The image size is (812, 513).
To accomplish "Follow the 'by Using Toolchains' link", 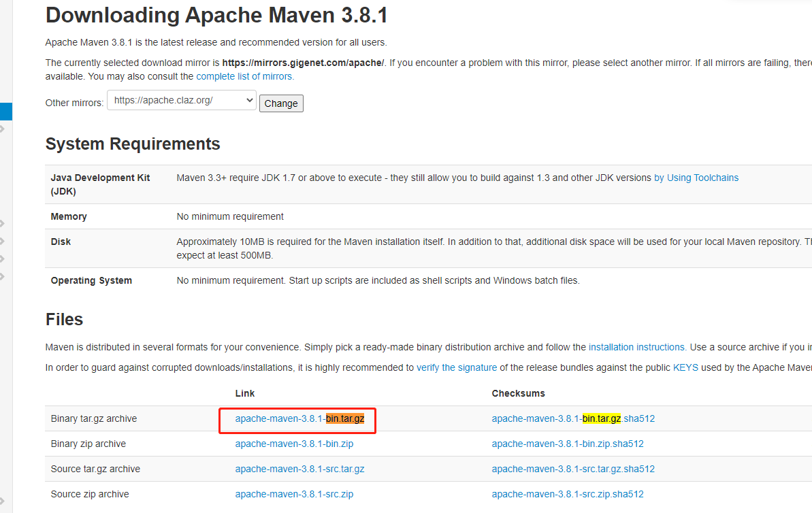I will coord(696,178).
